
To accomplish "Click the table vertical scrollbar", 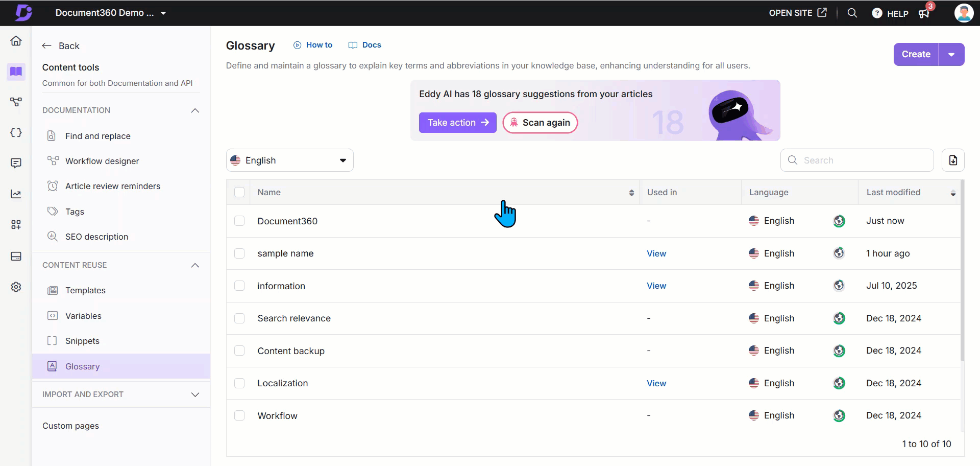I will (x=963, y=271).
